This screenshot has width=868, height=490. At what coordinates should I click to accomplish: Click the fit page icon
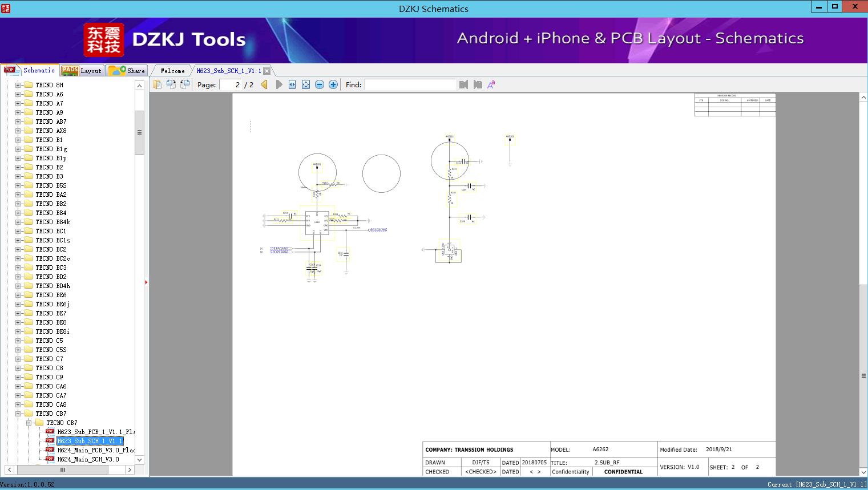tap(306, 84)
